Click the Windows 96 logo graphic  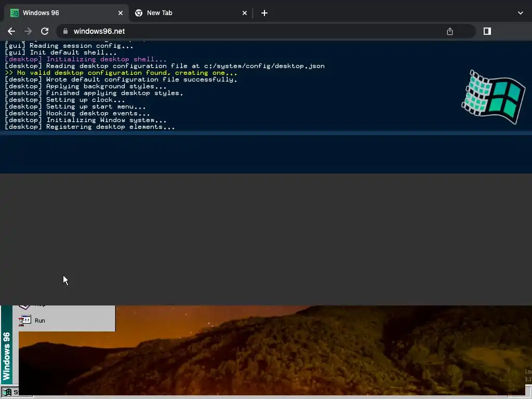pos(494,97)
